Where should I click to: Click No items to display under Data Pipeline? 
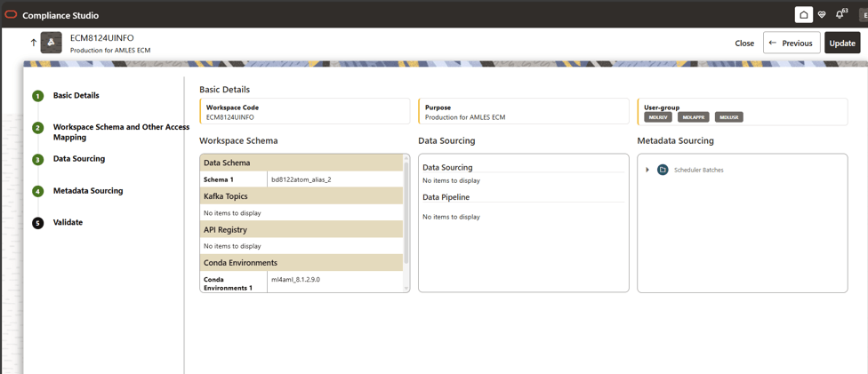click(x=451, y=217)
